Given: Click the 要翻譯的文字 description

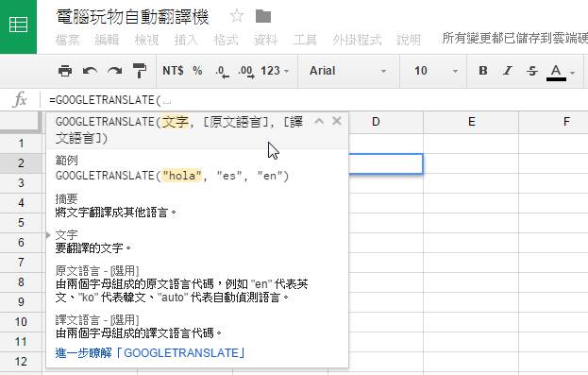Looking at the screenshot, I should click(x=93, y=248).
